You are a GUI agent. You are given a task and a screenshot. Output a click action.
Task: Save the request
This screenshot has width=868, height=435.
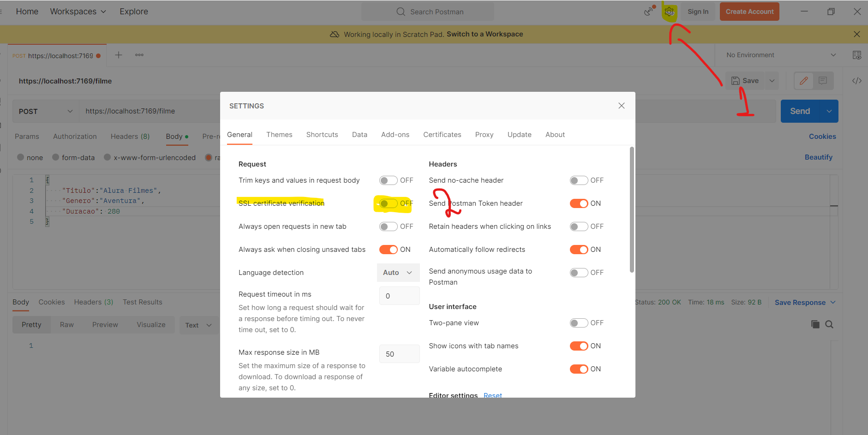[x=745, y=81]
